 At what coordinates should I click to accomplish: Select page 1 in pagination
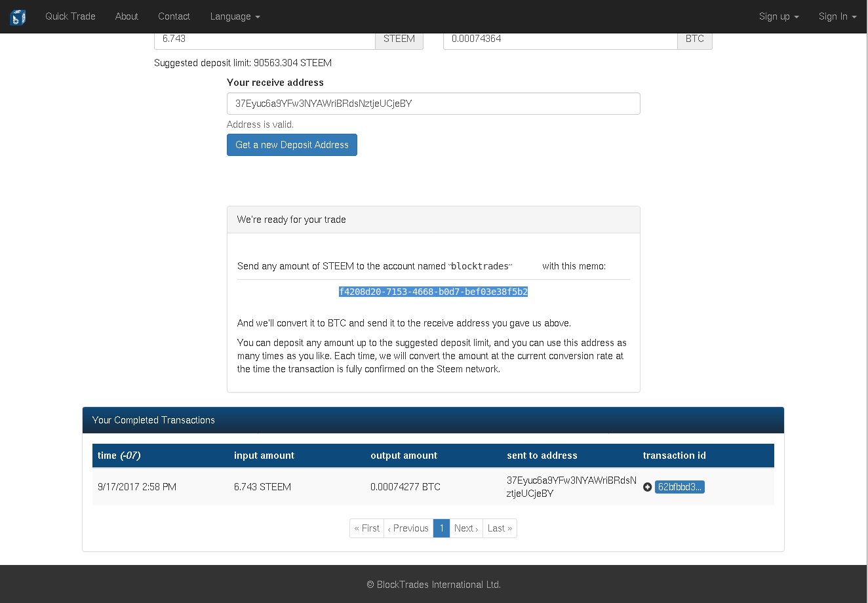point(442,528)
